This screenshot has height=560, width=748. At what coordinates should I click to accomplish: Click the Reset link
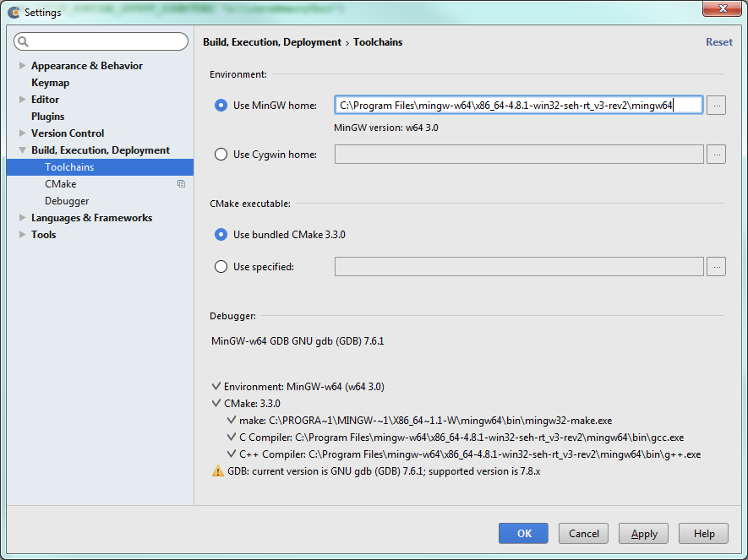click(719, 42)
